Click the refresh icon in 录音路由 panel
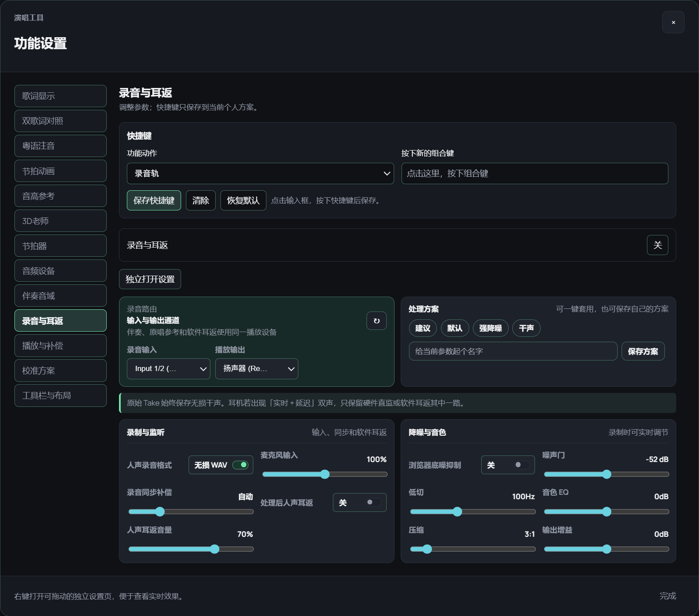699x616 pixels. [x=377, y=321]
